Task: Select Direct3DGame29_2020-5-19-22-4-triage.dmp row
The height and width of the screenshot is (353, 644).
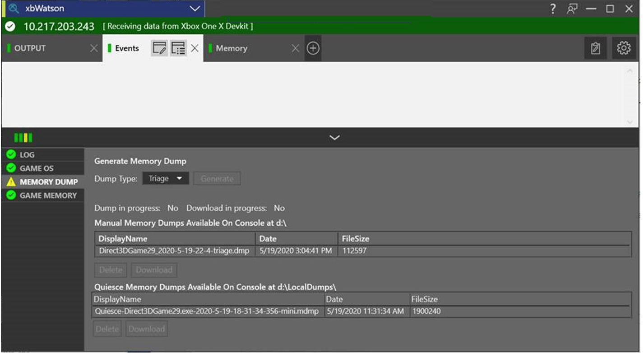Action: pyautogui.click(x=363, y=251)
